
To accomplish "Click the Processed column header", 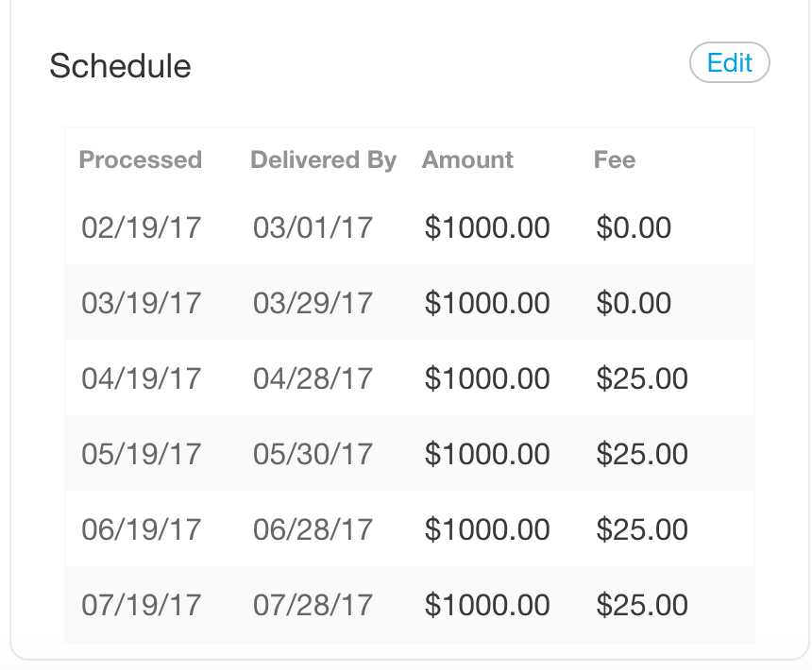I will click(x=141, y=159).
